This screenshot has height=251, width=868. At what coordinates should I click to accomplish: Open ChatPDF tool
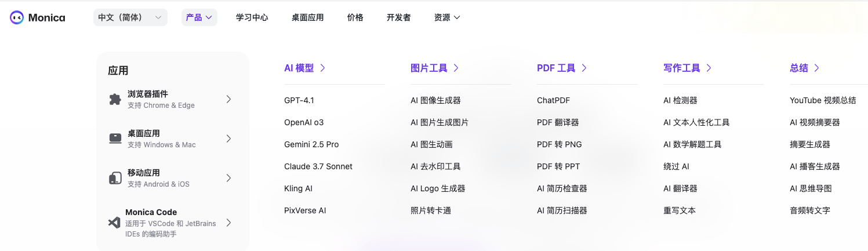(554, 100)
